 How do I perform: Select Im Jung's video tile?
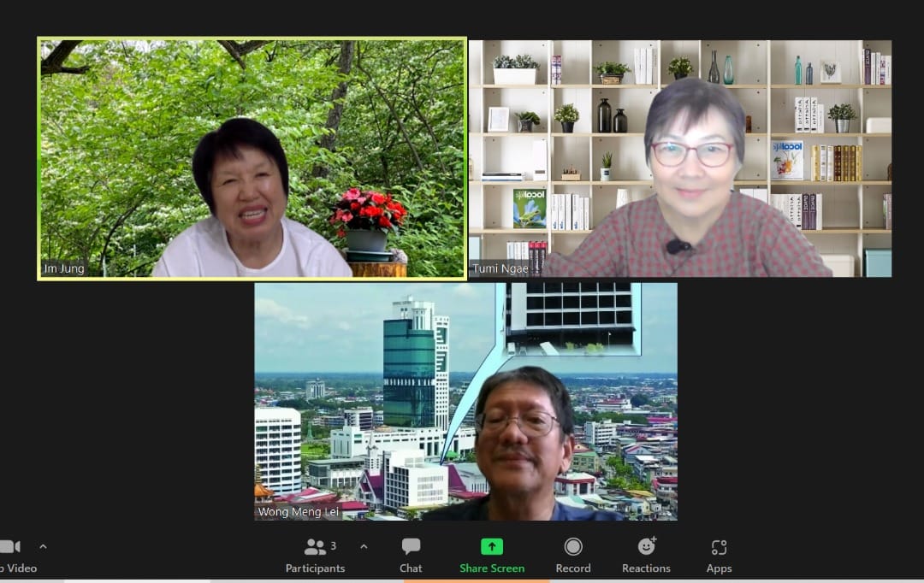point(252,158)
